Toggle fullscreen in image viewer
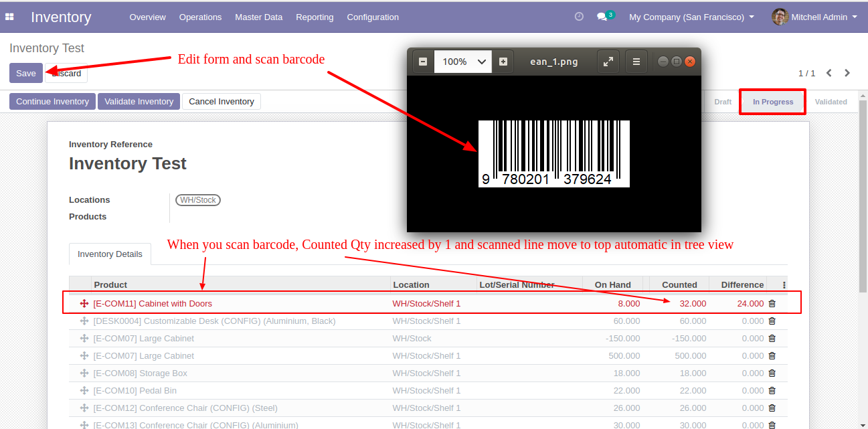Screen dimensions: 868x429 pos(608,62)
